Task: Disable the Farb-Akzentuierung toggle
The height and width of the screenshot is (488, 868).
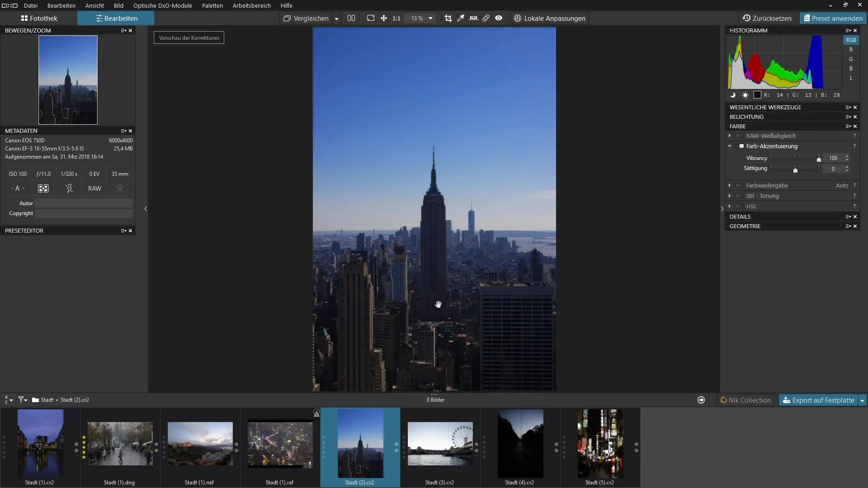Action: tap(740, 146)
